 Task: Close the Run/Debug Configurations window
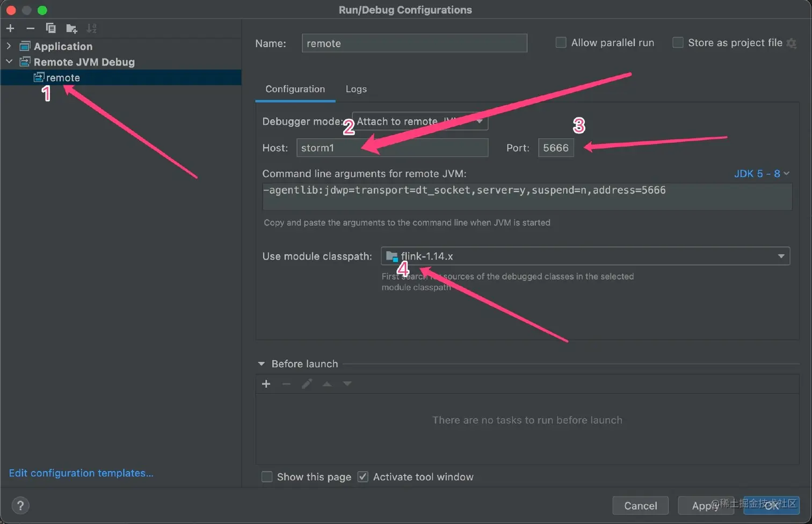point(11,10)
